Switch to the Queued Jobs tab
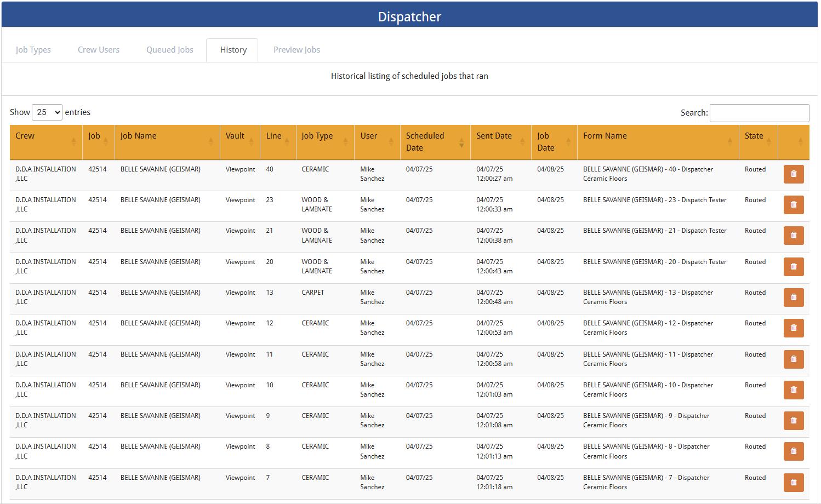Image resolution: width=821 pixels, height=504 pixels. pyautogui.click(x=169, y=49)
